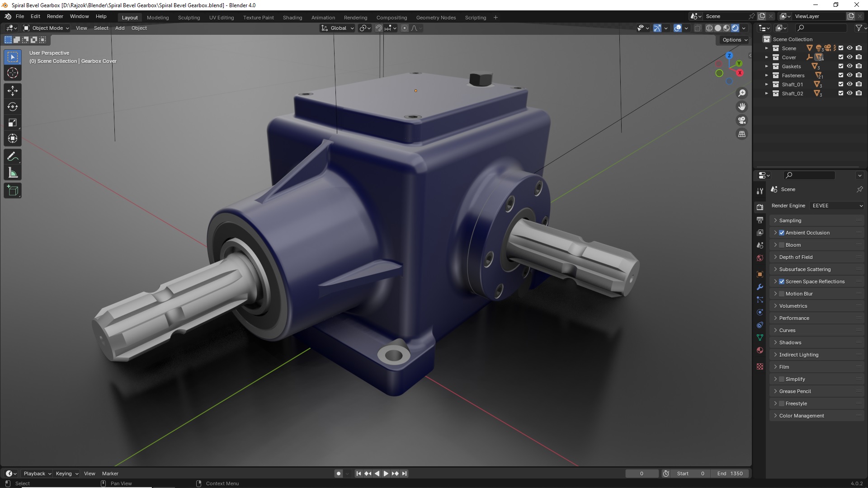Click the End frame field
This screenshot has width=868, height=488.
(730, 474)
